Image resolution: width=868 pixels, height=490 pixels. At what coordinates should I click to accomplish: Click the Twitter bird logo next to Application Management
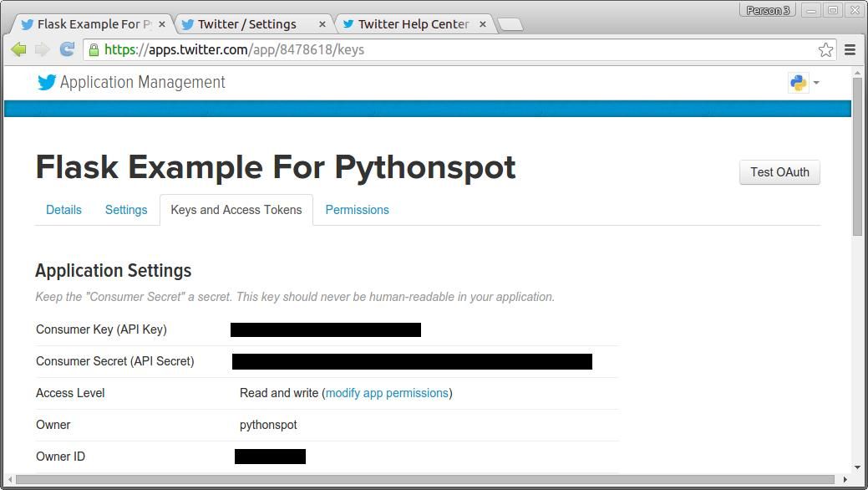pos(46,81)
